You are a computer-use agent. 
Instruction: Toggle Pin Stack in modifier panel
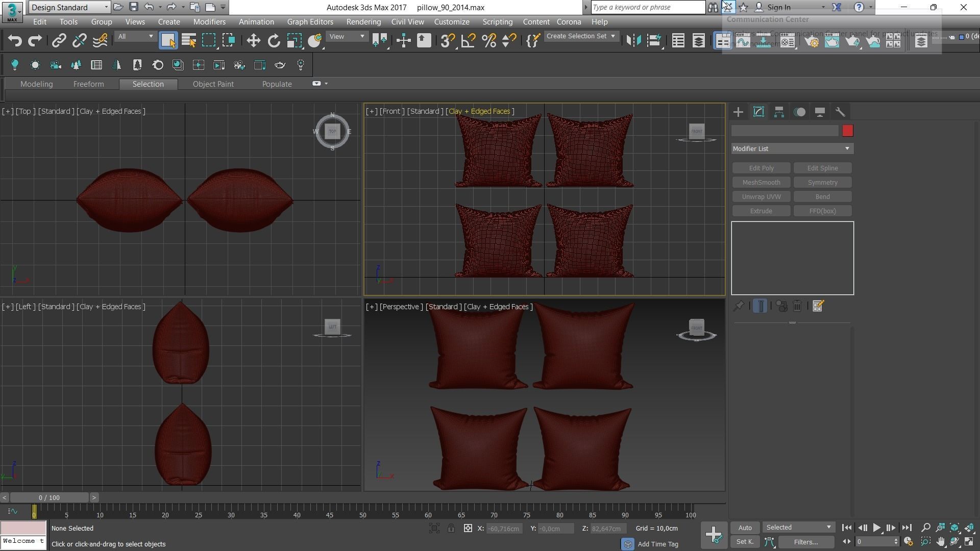(x=738, y=306)
